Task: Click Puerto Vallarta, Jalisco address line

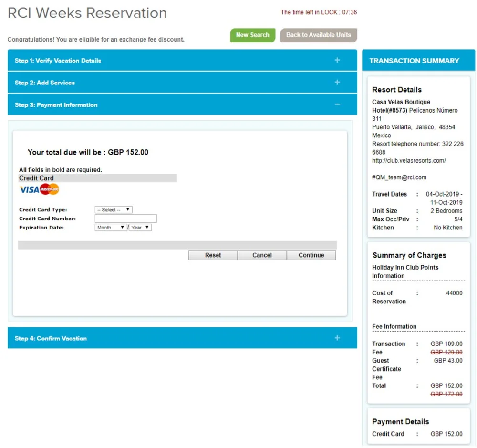Action: tap(414, 127)
